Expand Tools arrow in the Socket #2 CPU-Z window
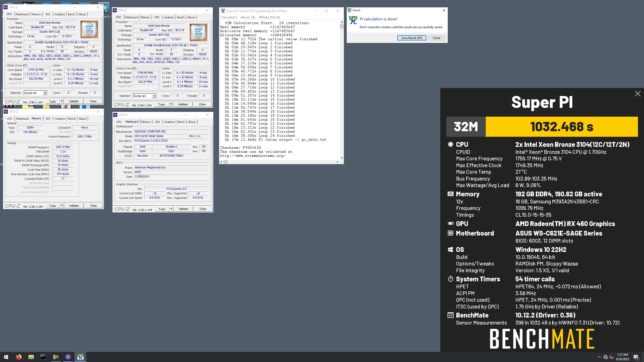Viewport: 644px width, 362px height. pos(171,104)
